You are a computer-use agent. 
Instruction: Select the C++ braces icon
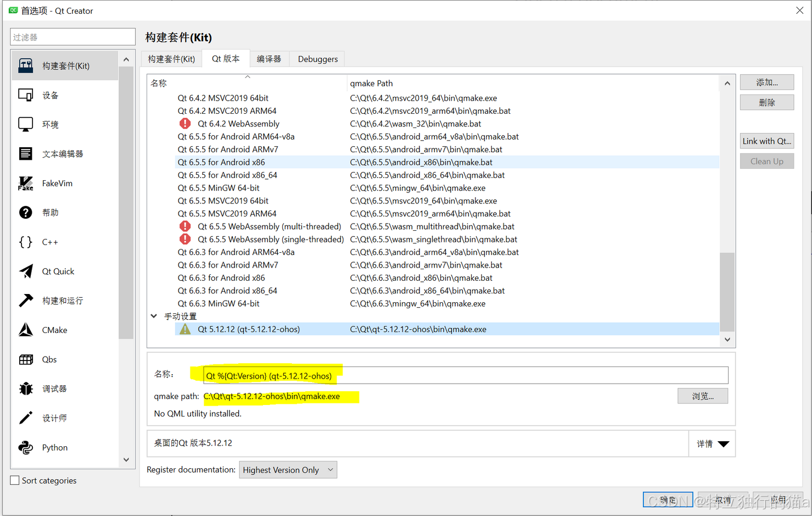(x=26, y=242)
